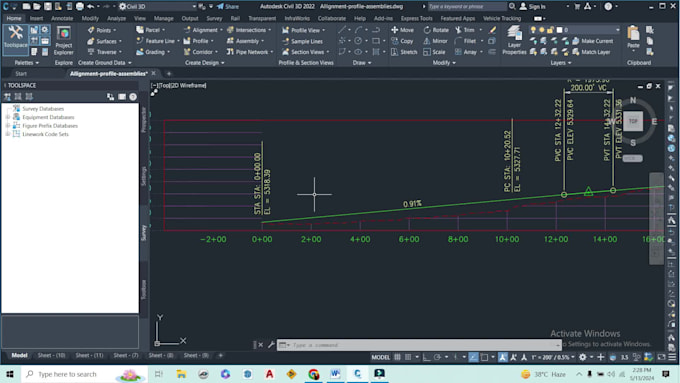Toggle polar tracking in status bar

pos(437,357)
